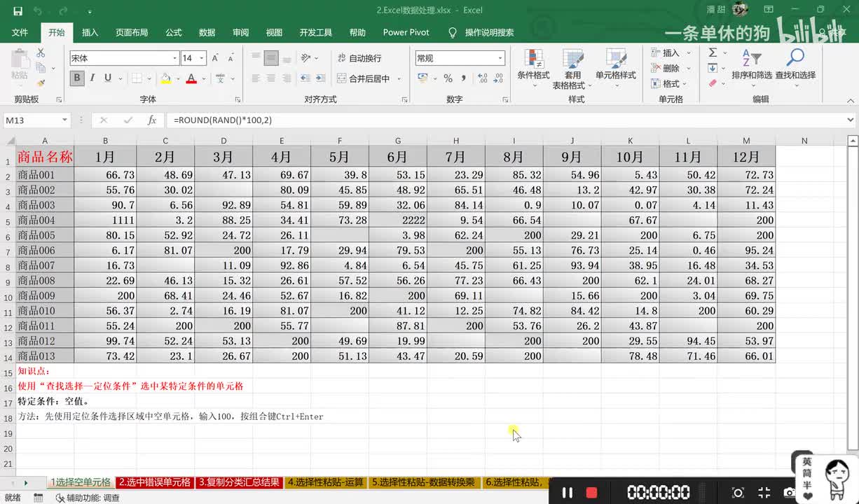Click the AutoSum sigma icon
Screen dimensions: 859x504
point(713,53)
